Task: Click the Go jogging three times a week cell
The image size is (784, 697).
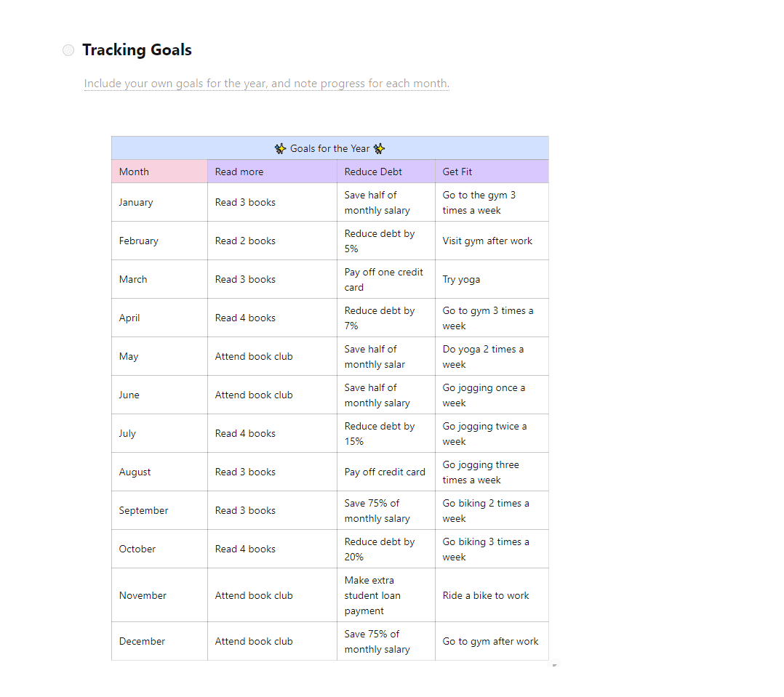Action: pos(492,472)
